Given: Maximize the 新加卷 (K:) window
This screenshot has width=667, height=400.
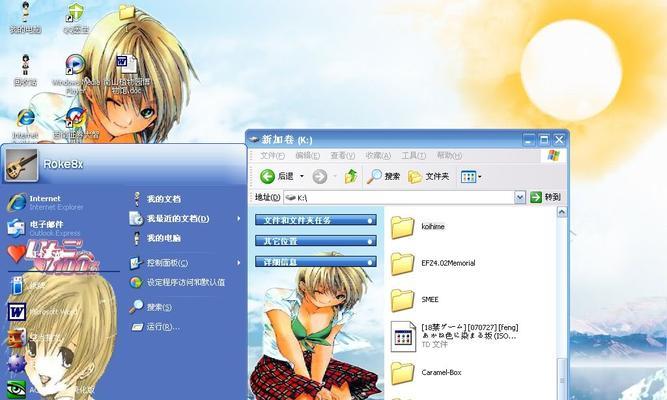Looking at the screenshot, I should point(544,140).
